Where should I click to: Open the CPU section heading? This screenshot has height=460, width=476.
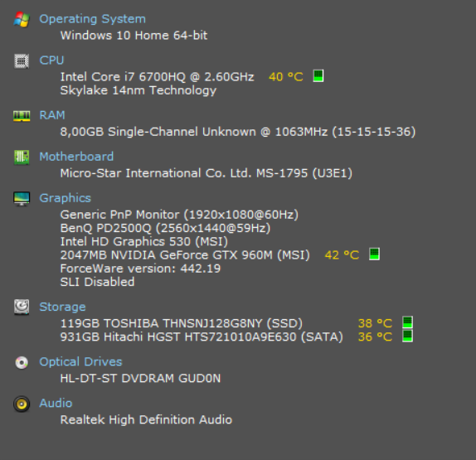(x=51, y=60)
